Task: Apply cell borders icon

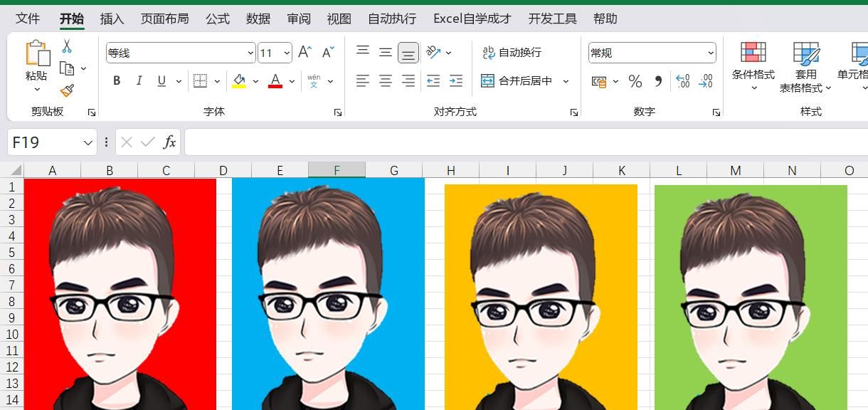Action: [x=200, y=81]
